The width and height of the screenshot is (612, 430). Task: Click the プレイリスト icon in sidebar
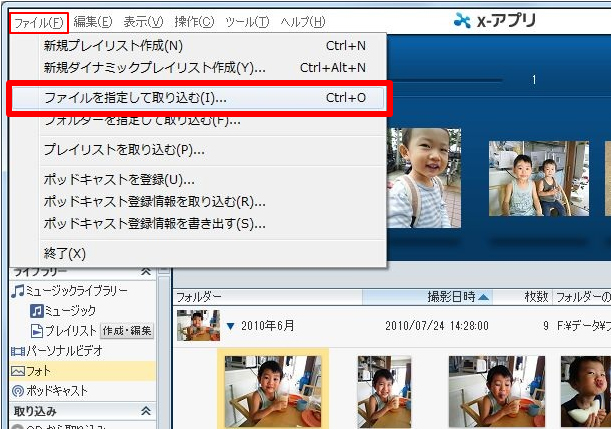tap(36, 331)
